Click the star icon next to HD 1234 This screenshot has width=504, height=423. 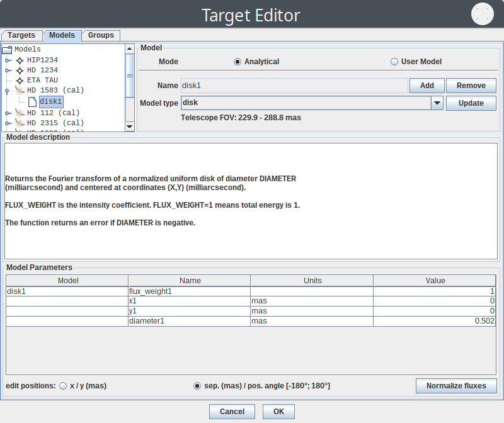(x=20, y=70)
